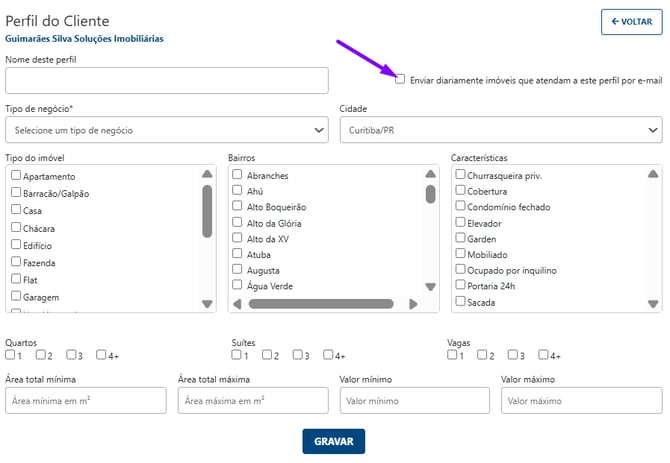Expand the Cidade dropdown showing Curitiba/PR
Viewport: 670px width, 463px height.
(x=500, y=130)
